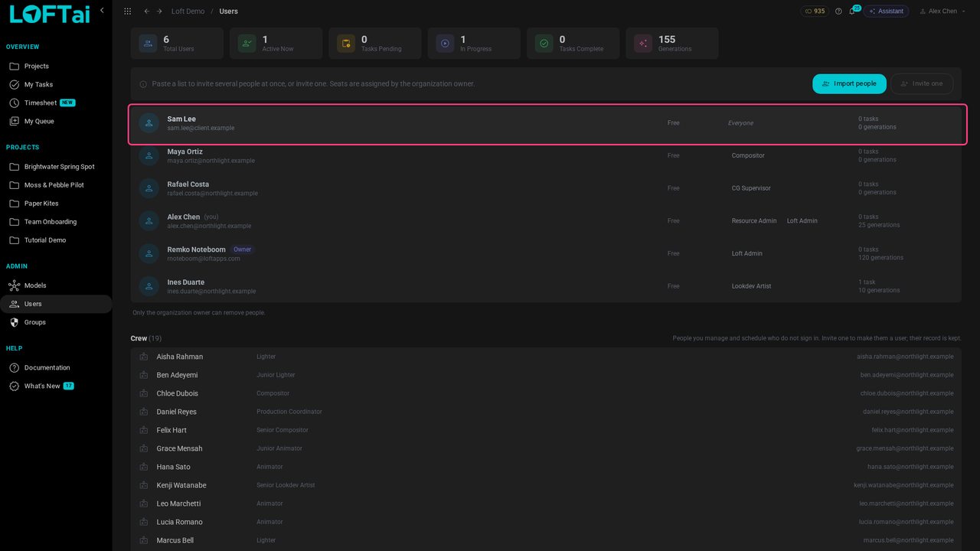Screen dimensions: 980x551
Task: Click the crew badge icon beside Aisha Rahman
Action: point(143,357)
